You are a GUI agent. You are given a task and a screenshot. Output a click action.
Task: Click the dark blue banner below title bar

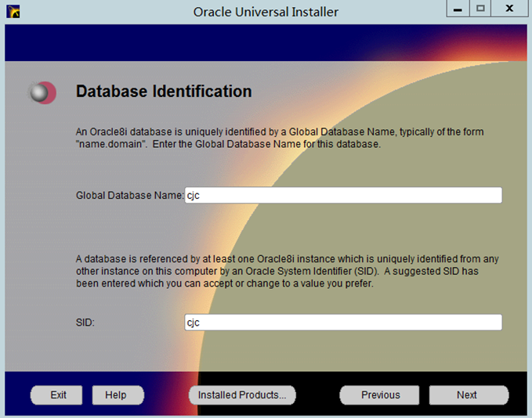coord(196,43)
